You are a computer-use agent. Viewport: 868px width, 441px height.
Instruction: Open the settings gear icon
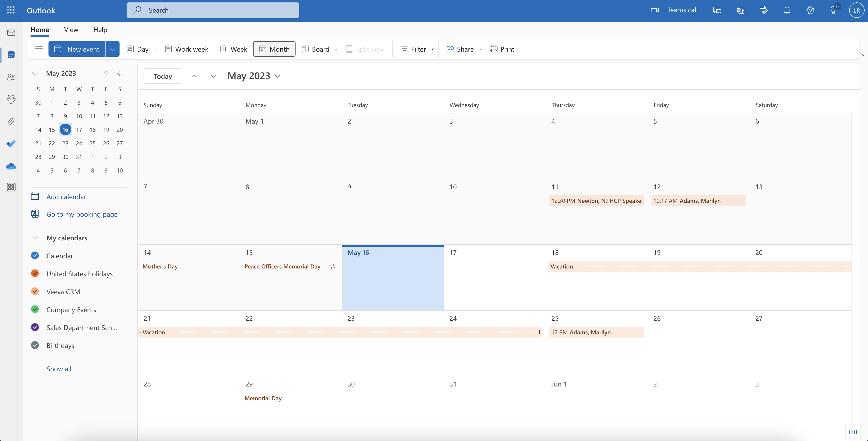point(810,10)
